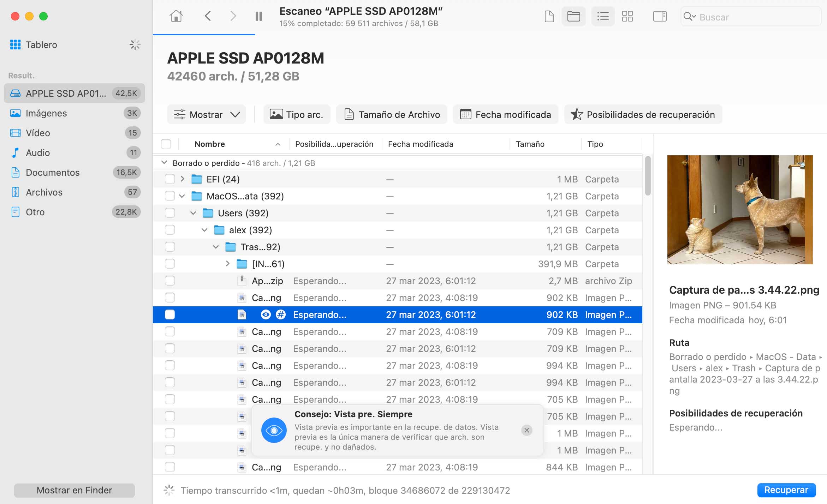Open the Mostrar filter dropdown
The width and height of the screenshot is (827, 504).
pos(207,114)
